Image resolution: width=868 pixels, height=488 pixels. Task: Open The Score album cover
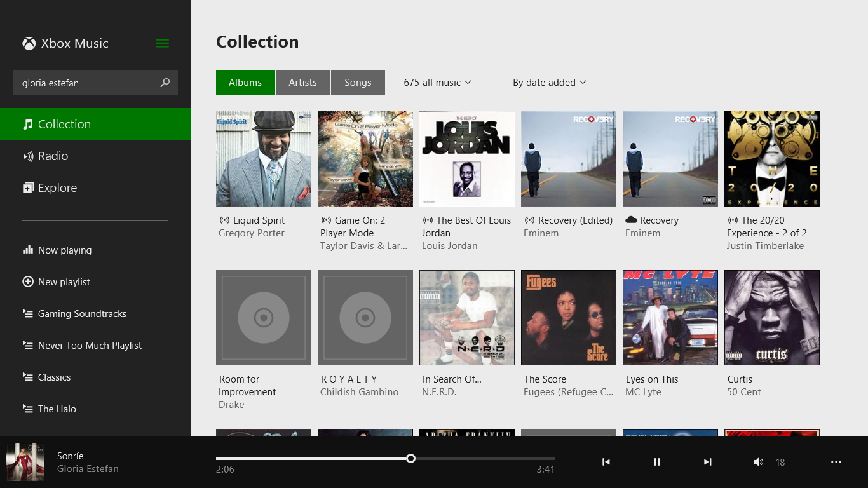point(569,318)
